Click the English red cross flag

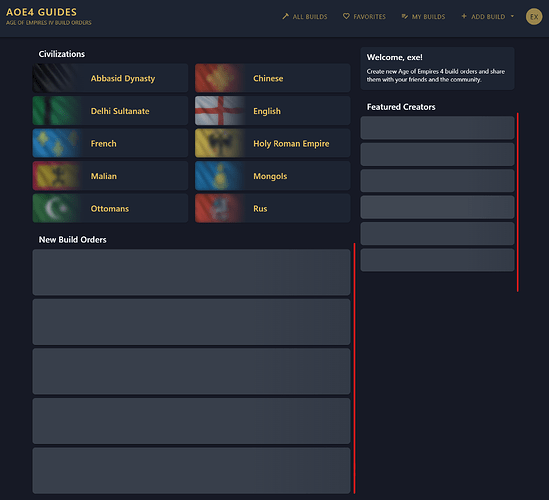click(220, 111)
